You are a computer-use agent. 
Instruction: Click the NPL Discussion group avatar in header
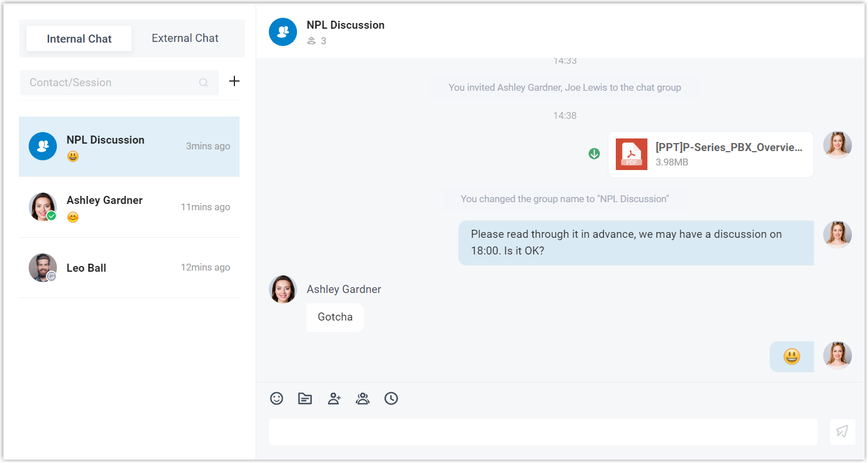[x=283, y=32]
